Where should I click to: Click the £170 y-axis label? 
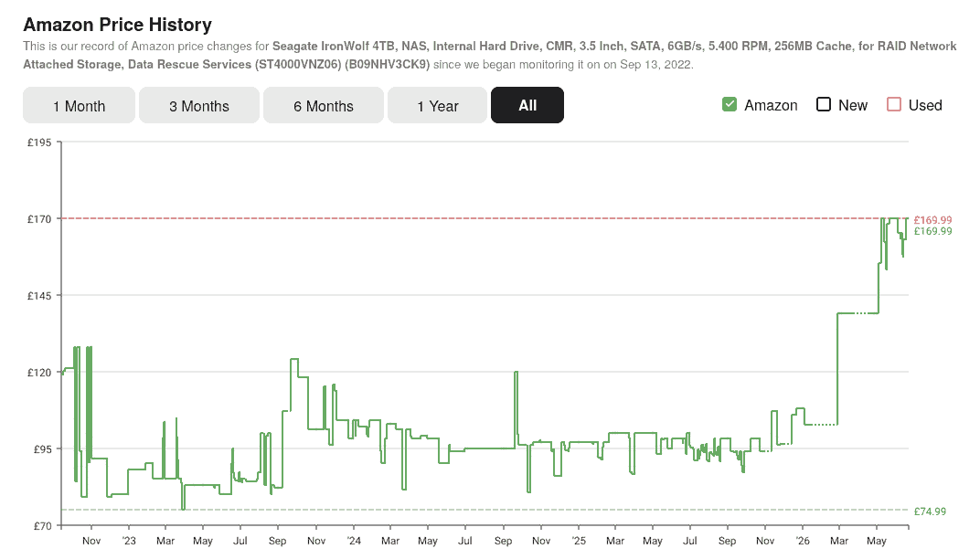tap(38, 219)
